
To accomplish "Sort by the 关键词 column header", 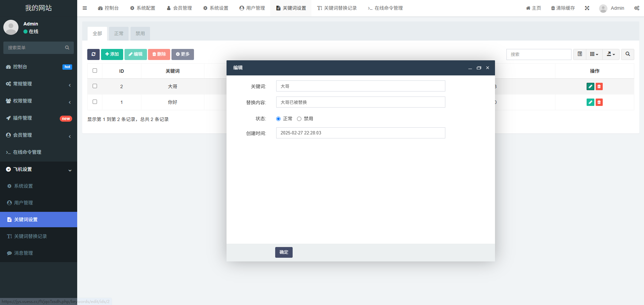I will pyautogui.click(x=172, y=71).
